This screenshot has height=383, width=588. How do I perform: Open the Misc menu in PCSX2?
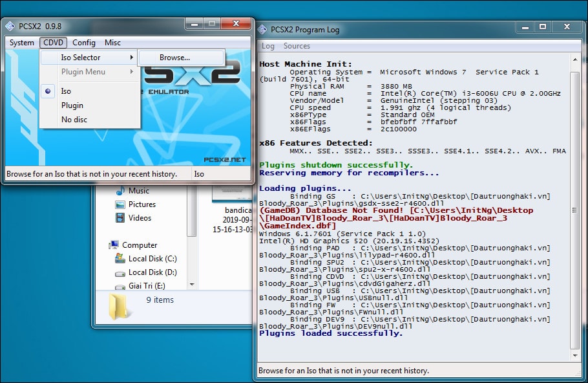(112, 43)
